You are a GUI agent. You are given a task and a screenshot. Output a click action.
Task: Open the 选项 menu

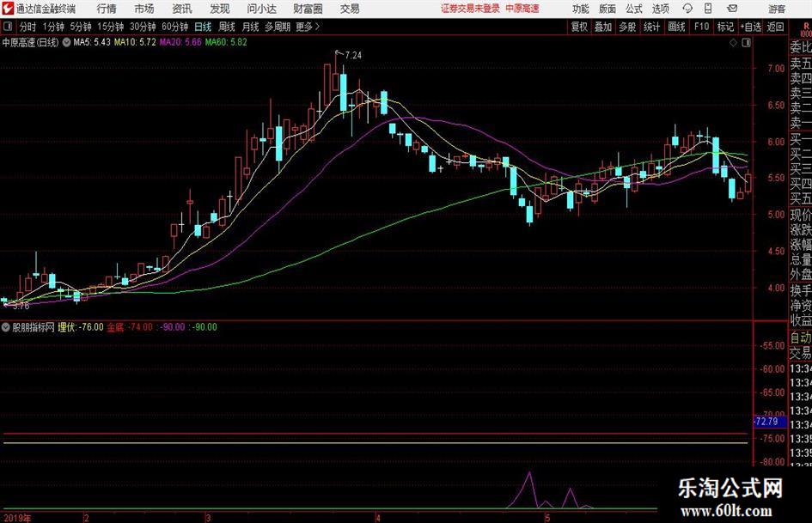pyautogui.click(x=660, y=9)
